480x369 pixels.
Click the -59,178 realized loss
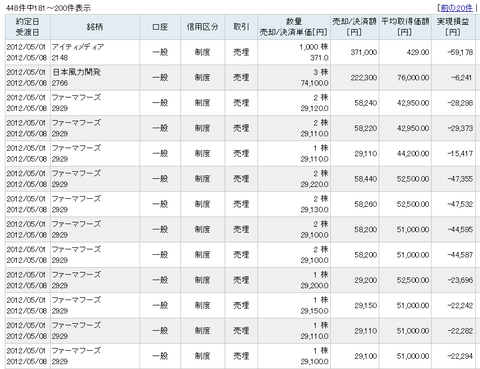460,52
